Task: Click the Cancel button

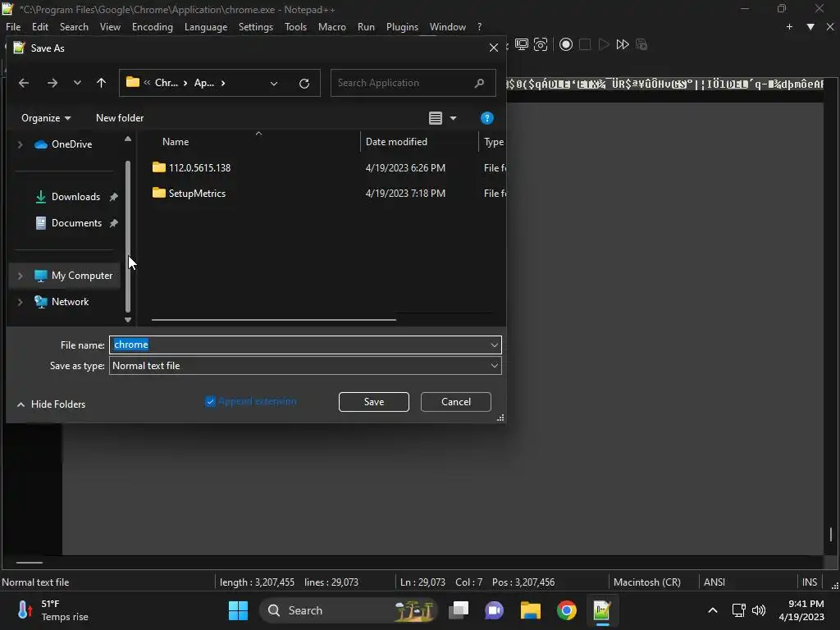Action: click(456, 402)
